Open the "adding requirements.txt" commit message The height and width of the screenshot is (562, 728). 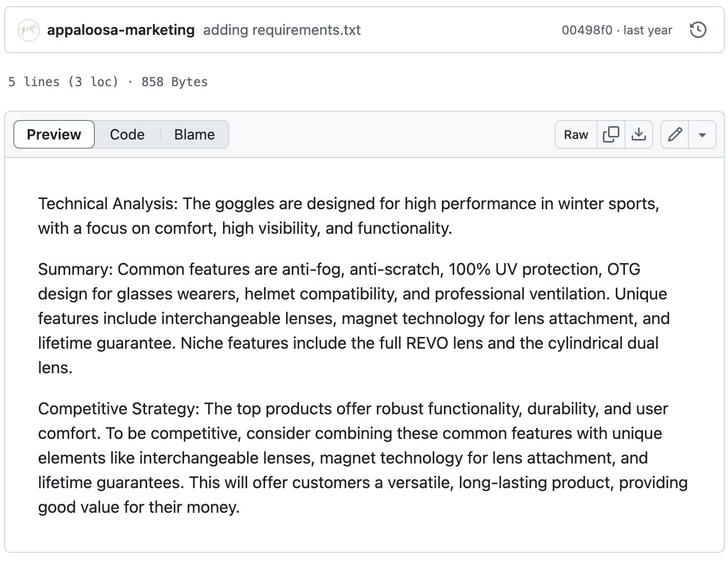point(281,30)
